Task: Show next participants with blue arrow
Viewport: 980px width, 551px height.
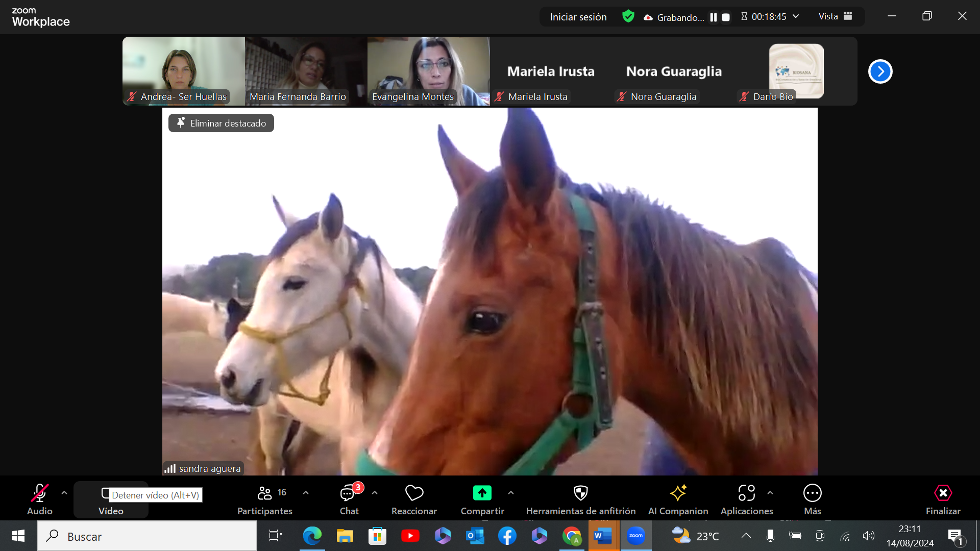Action: pyautogui.click(x=880, y=71)
